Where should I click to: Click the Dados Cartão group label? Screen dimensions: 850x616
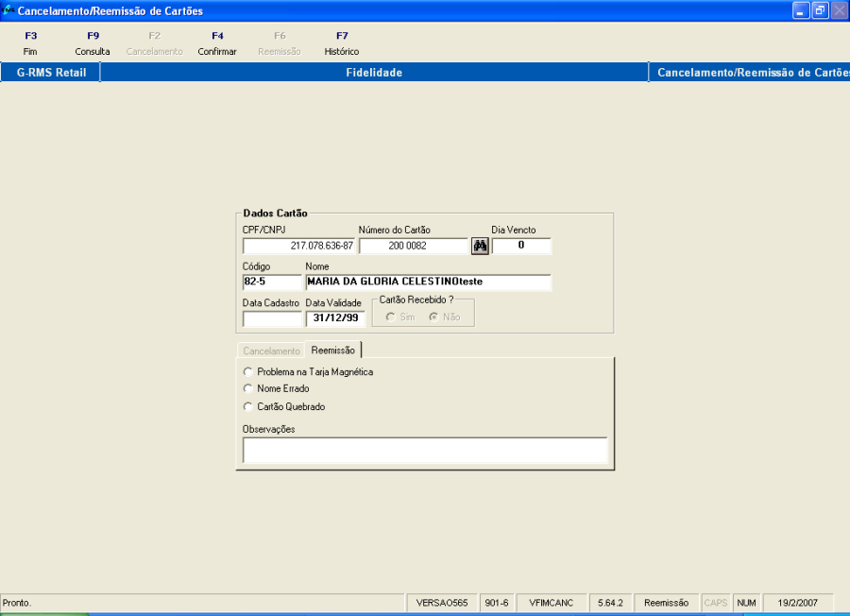[x=275, y=214]
